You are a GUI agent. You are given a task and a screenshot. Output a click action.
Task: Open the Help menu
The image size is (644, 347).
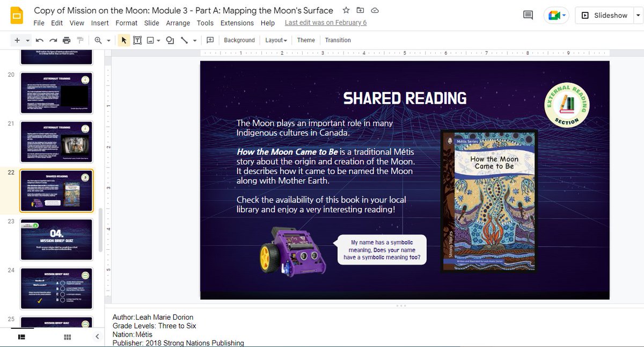(267, 23)
